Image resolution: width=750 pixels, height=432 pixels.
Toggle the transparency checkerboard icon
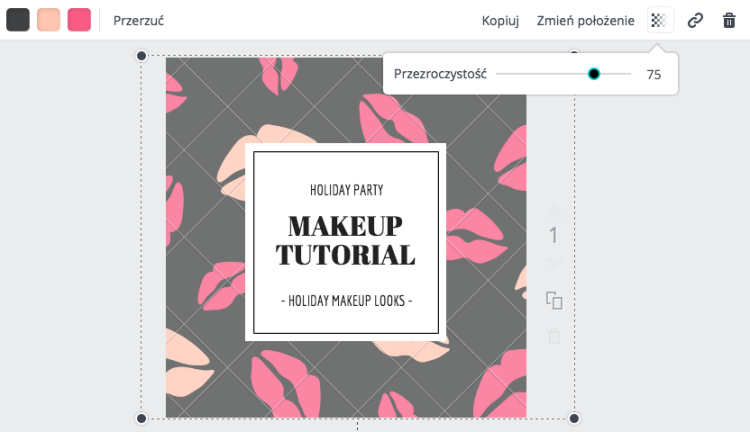click(660, 20)
